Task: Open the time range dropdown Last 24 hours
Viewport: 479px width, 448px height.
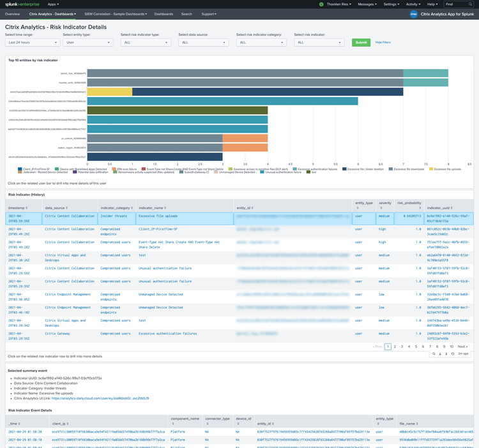Action: [33, 42]
